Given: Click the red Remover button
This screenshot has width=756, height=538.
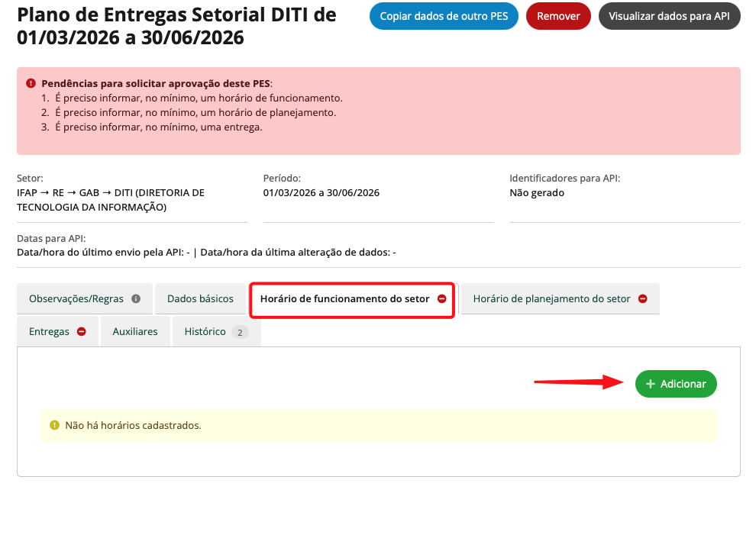Looking at the screenshot, I should click(x=558, y=16).
